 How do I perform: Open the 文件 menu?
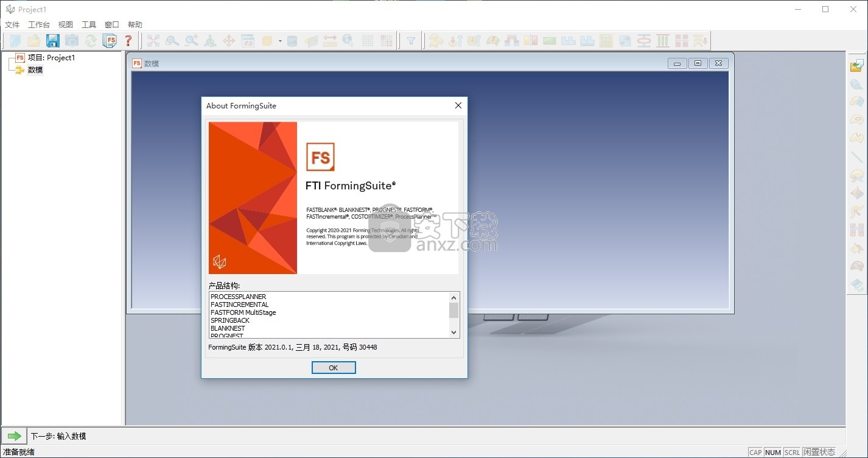click(12, 25)
